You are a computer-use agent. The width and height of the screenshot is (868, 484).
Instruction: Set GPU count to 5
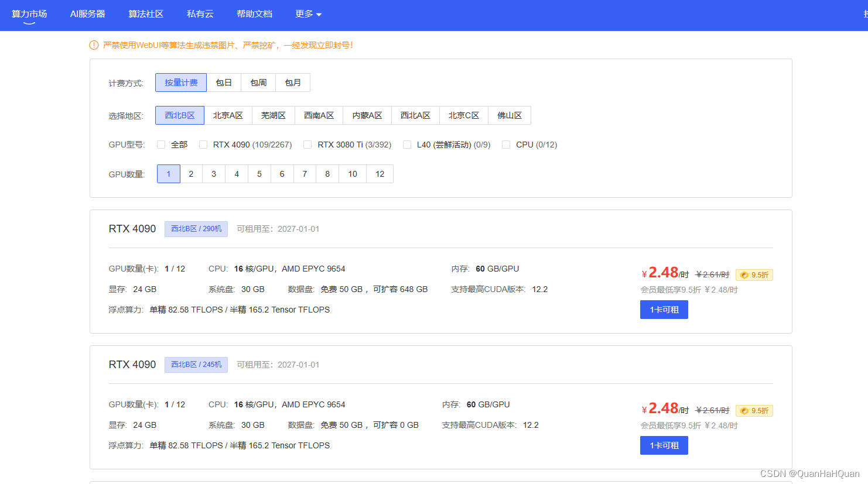click(259, 174)
